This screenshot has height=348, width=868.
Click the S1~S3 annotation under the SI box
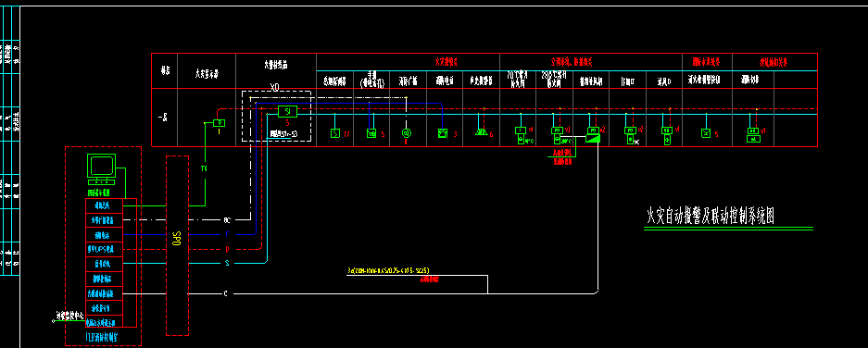[283, 134]
